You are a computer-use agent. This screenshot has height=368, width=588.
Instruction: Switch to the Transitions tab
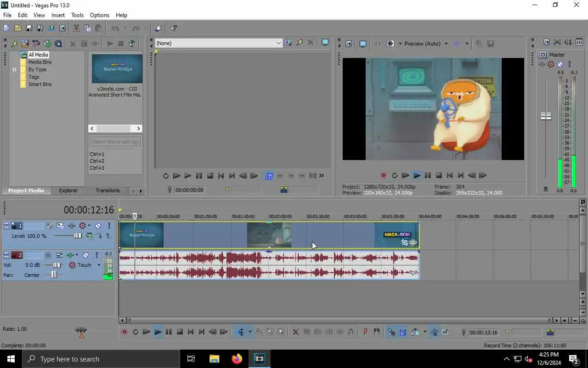[x=107, y=190]
